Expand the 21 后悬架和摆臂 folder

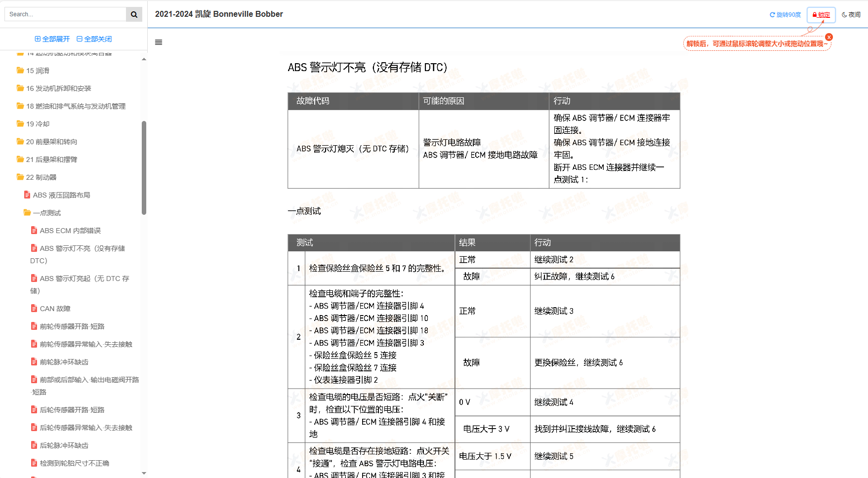pyautogui.click(x=52, y=159)
